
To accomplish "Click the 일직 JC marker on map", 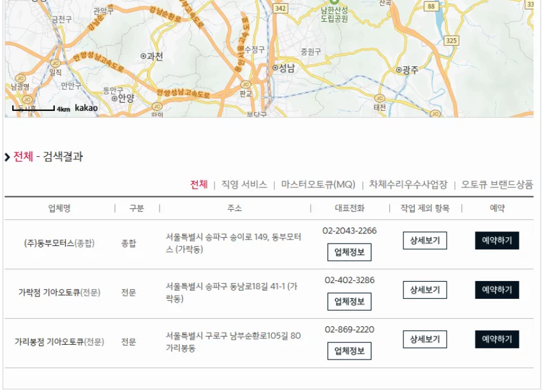I will pyautogui.click(x=56, y=63).
